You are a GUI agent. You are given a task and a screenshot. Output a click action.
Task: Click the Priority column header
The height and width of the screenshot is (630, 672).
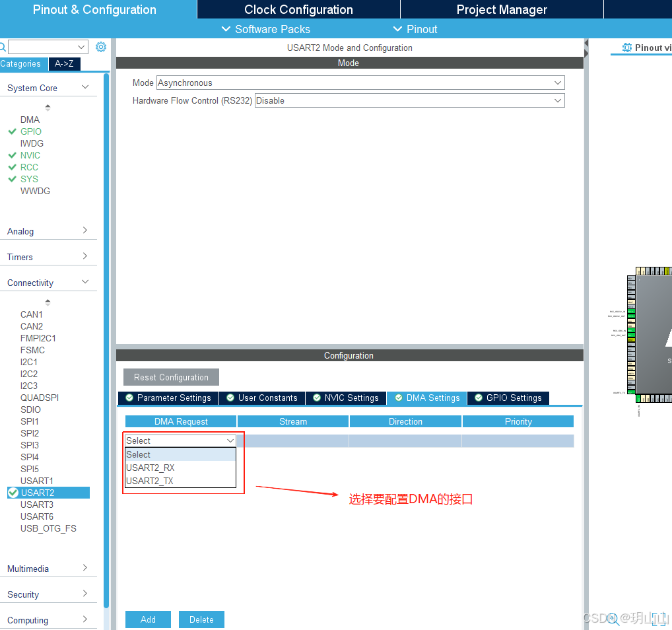(x=518, y=421)
